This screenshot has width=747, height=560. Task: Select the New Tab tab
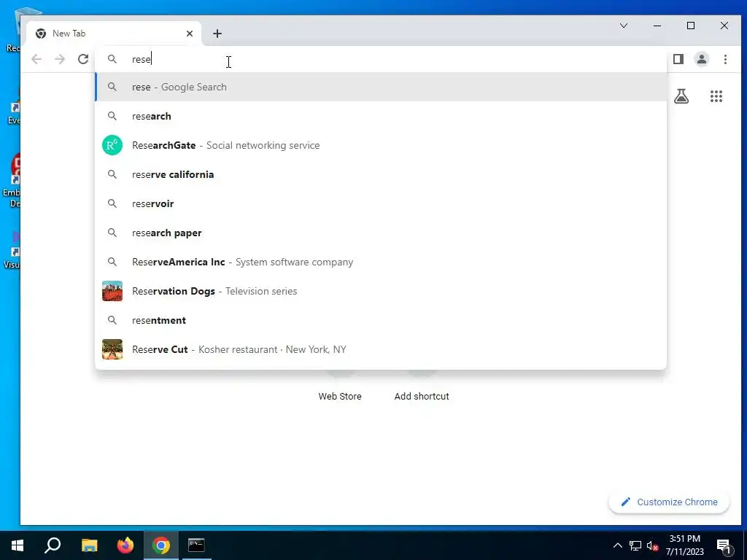coord(115,34)
